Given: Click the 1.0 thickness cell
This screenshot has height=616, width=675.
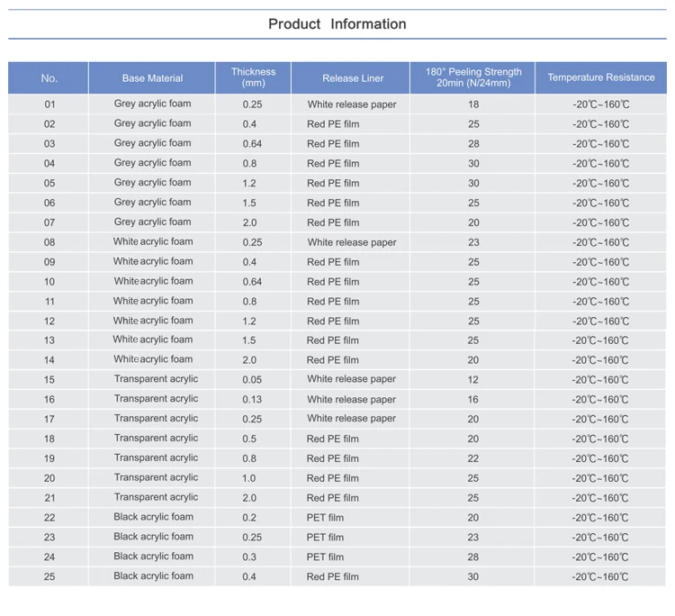Looking at the screenshot, I should [x=249, y=478].
